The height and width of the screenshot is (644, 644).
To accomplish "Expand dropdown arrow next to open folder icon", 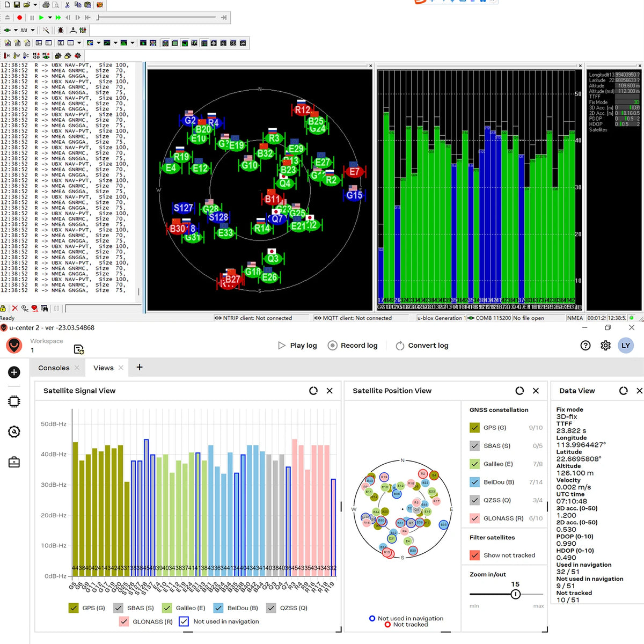I will 35,5.
